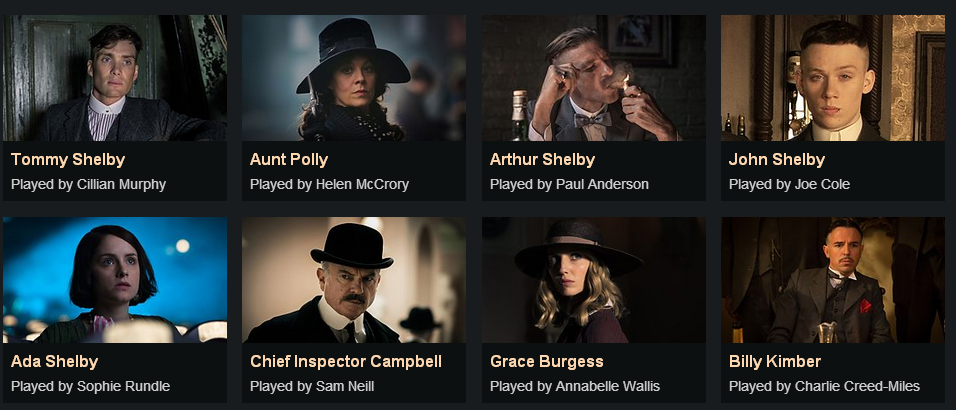The height and width of the screenshot is (410, 956).
Task: Select the John Shelby character photo
Action: [833, 78]
